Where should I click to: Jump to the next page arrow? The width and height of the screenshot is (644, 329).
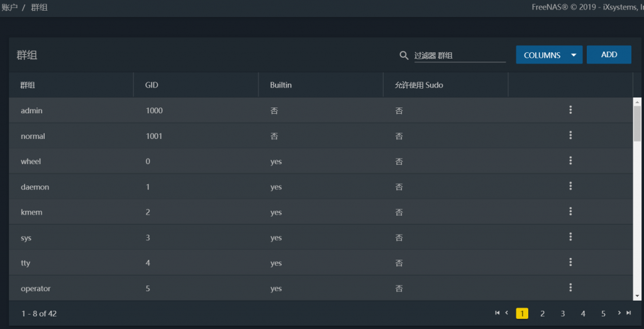pyautogui.click(x=619, y=313)
